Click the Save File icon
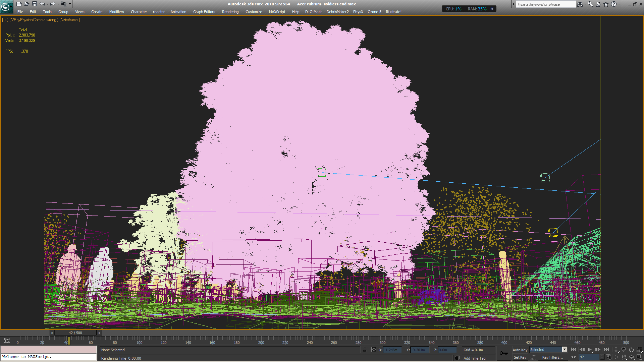Image resolution: width=644 pixels, height=362 pixels. click(x=34, y=4)
